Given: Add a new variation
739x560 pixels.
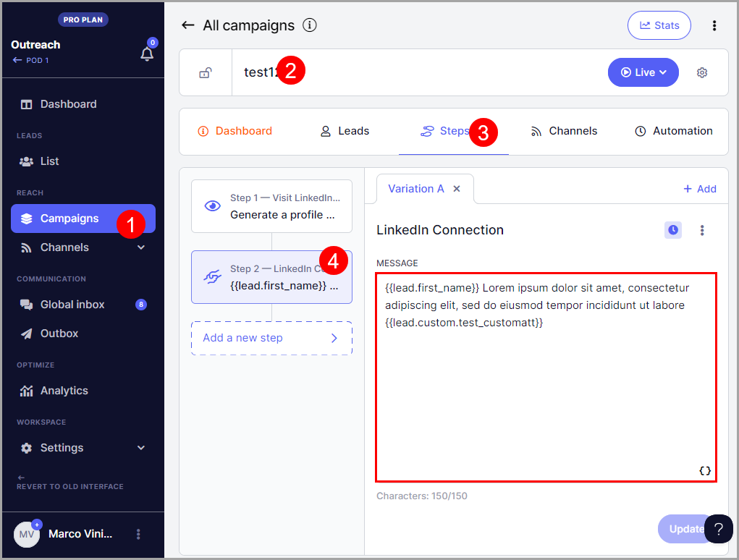Looking at the screenshot, I should click(x=699, y=189).
